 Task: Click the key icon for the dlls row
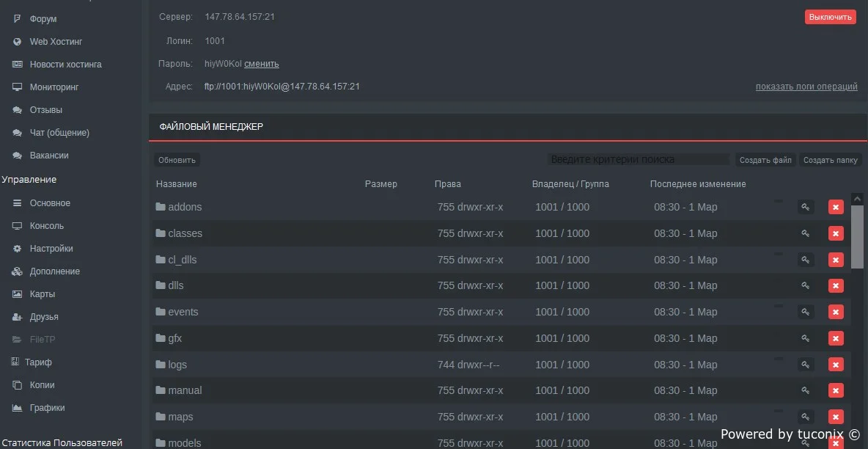806,285
